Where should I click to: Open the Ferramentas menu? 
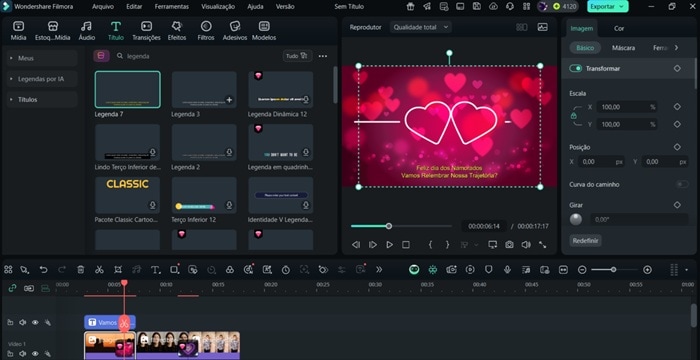coord(171,7)
